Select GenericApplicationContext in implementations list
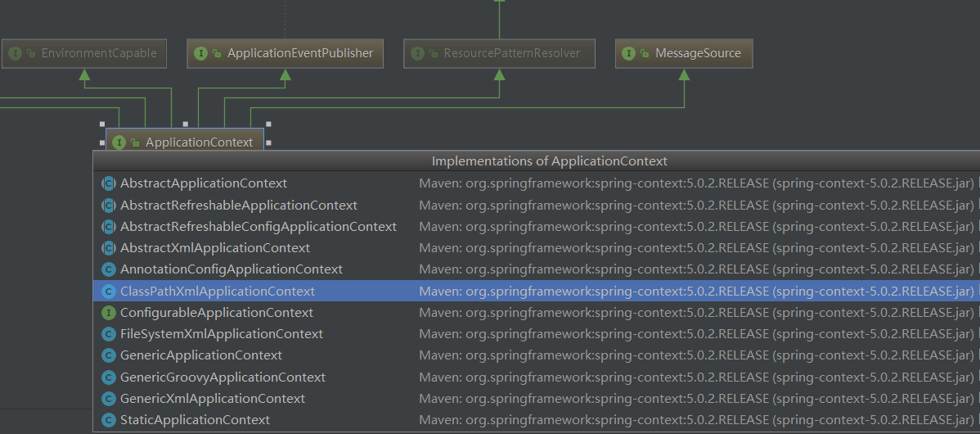 point(201,355)
